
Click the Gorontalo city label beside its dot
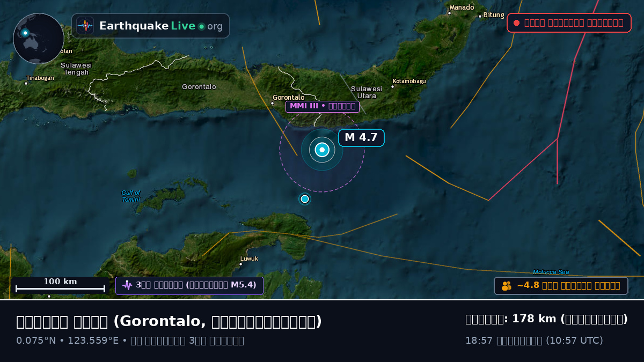coord(289,98)
